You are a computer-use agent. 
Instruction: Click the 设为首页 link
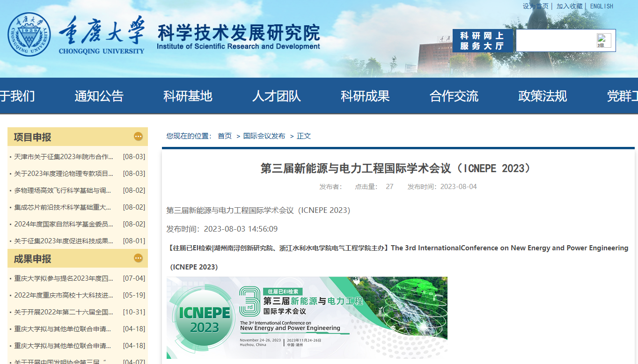point(535,6)
